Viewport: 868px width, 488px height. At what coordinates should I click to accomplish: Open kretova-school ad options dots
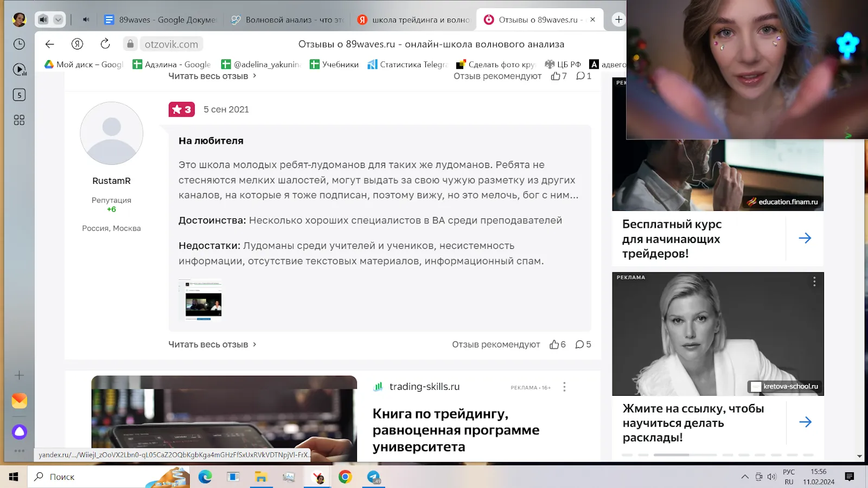814,281
